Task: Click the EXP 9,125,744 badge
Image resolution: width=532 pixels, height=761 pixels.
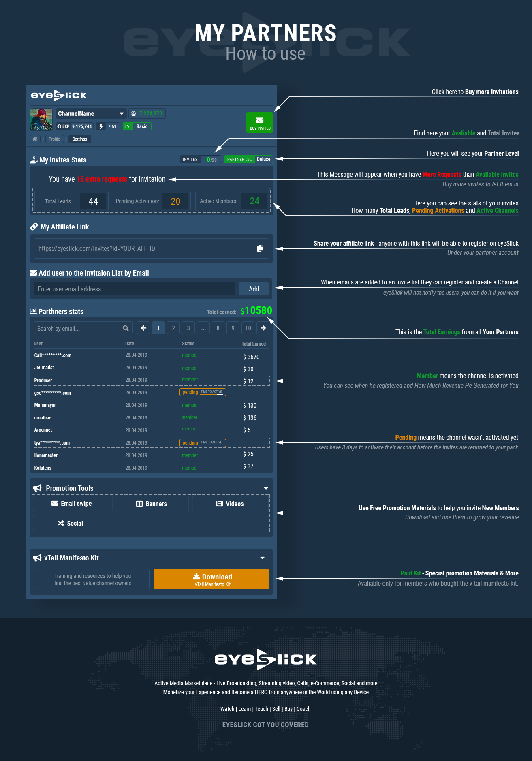Action: pos(75,126)
